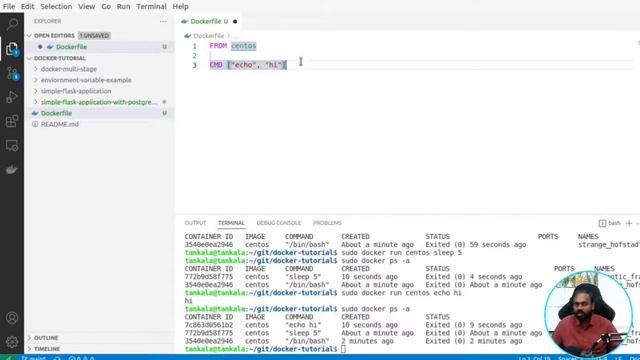Switch to the OUTPUT panel tab
Screen dimensions: 640x360
click(195, 223)
